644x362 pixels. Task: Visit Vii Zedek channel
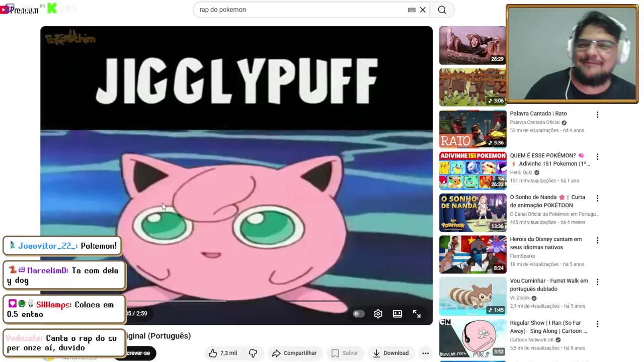521,298
